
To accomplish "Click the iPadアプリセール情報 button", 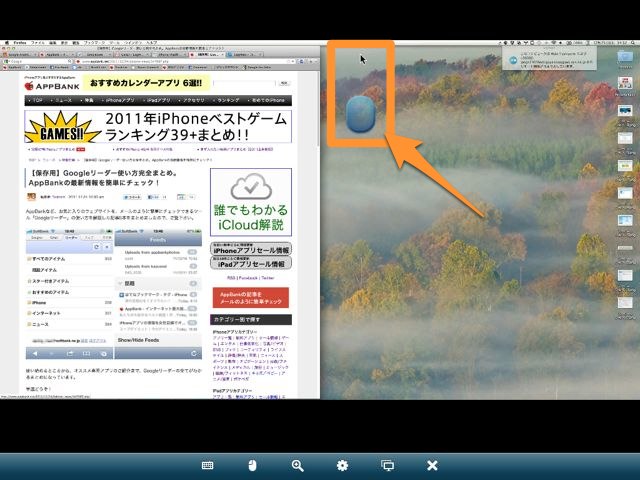I will 251,263.
